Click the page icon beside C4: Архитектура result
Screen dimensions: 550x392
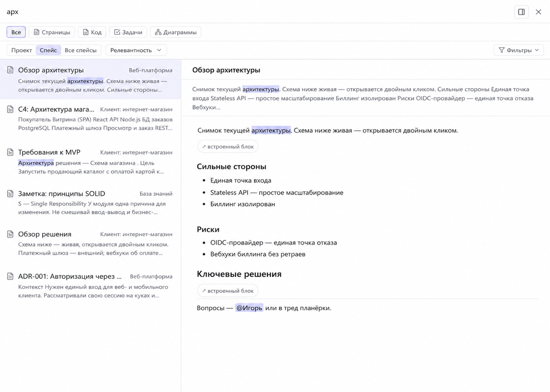[x=10, y=109]
